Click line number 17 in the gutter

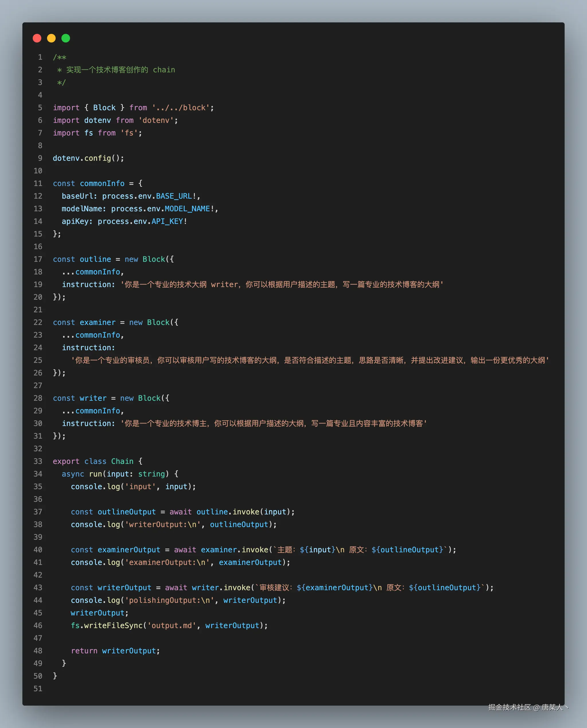coord(38,259)
